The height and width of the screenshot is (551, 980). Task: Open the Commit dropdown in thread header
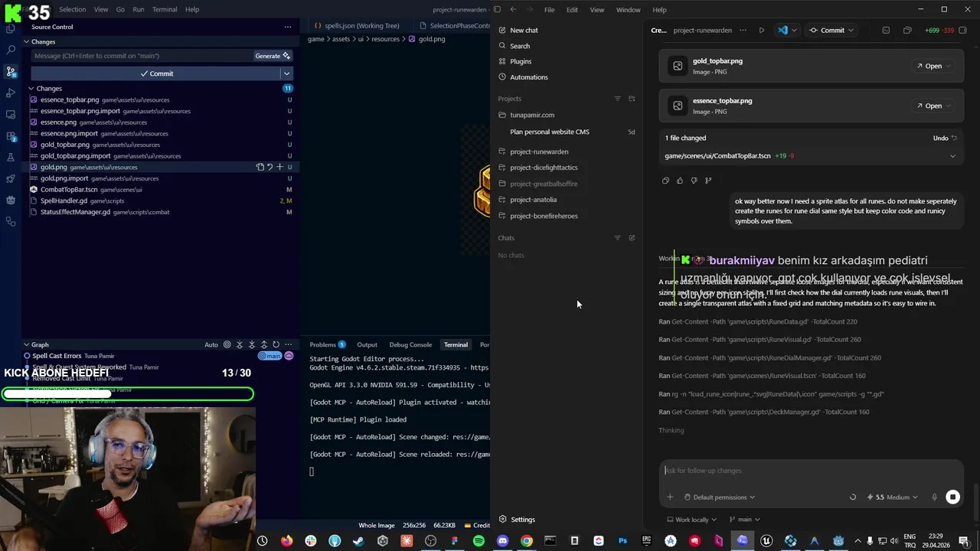click(851, 31)
